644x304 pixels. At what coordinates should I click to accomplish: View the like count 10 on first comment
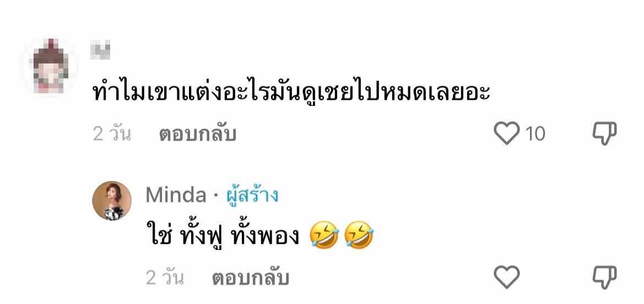[535, 134]
